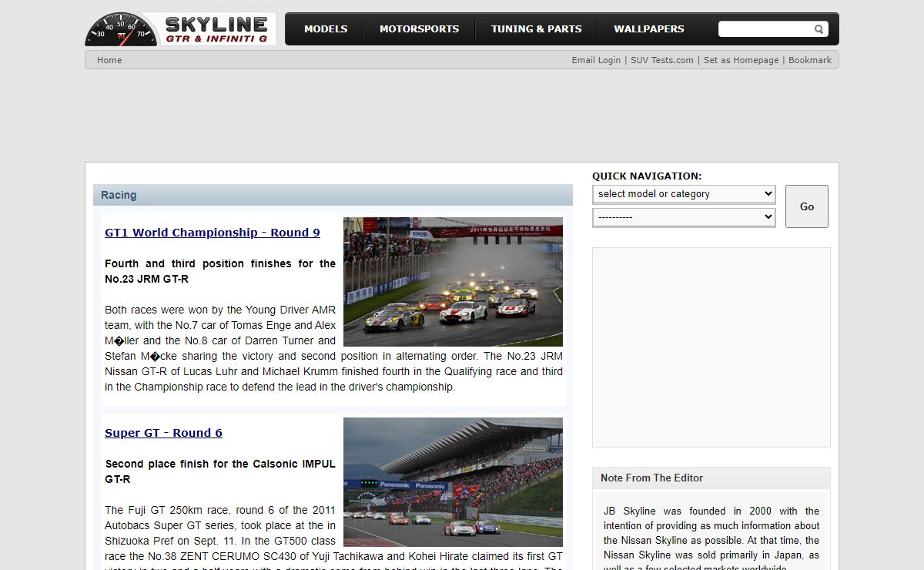Open the Super GT - Round 6 article
The image size is (924, 570).
coord(163,433)
